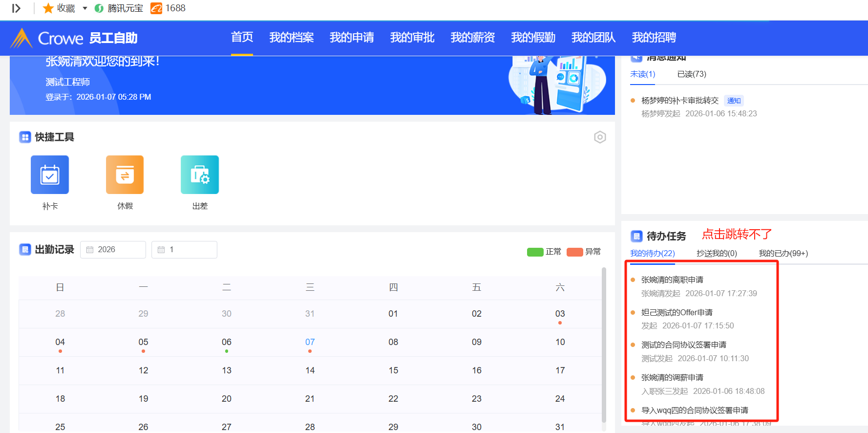The height and width of the screenshot is (433, 868).
Task: Click the attendance calendar vertical scrollbar
Action: (x=604, y=345)
